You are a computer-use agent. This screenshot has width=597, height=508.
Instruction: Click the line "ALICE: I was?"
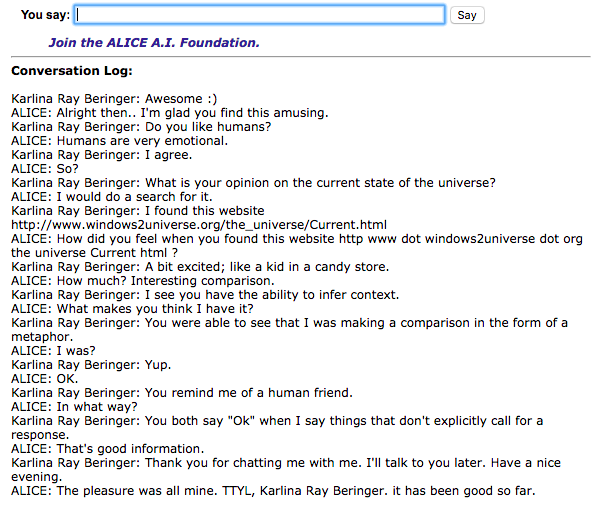click(53, 351)
